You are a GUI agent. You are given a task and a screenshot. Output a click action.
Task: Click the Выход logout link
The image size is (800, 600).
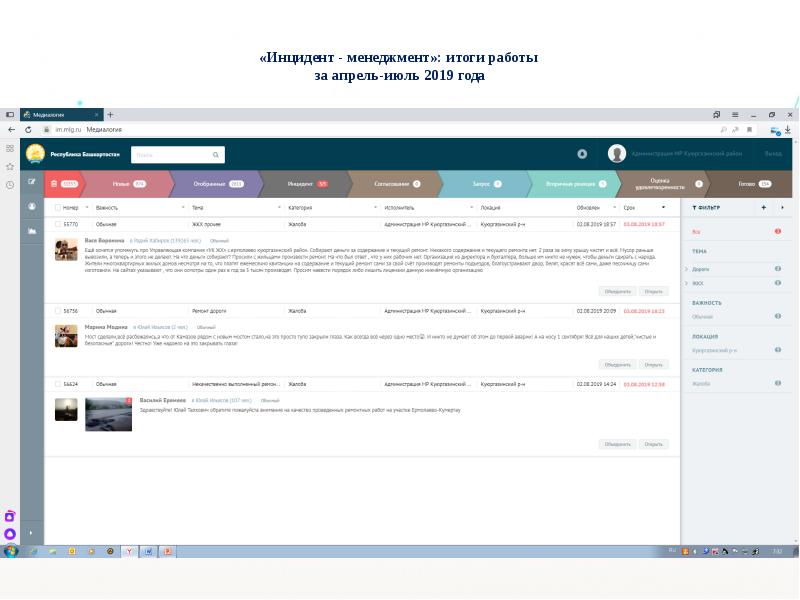click(x=773, y=154)
